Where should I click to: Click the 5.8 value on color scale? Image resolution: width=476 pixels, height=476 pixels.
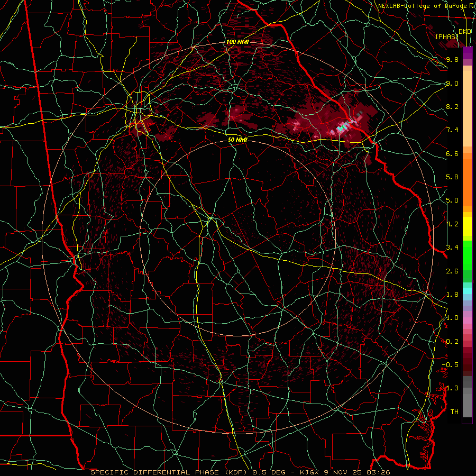pyautogui.click(x=452, y=177)
